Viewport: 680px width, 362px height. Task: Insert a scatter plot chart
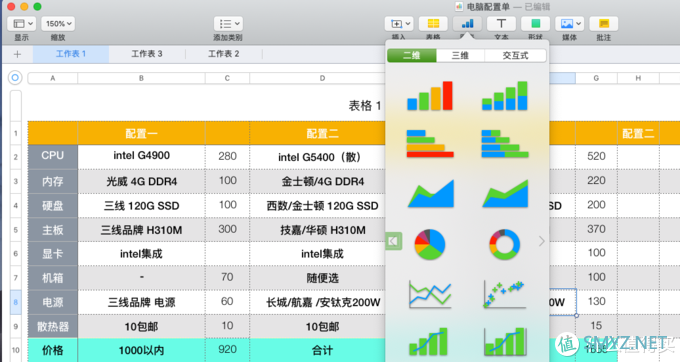504,294
